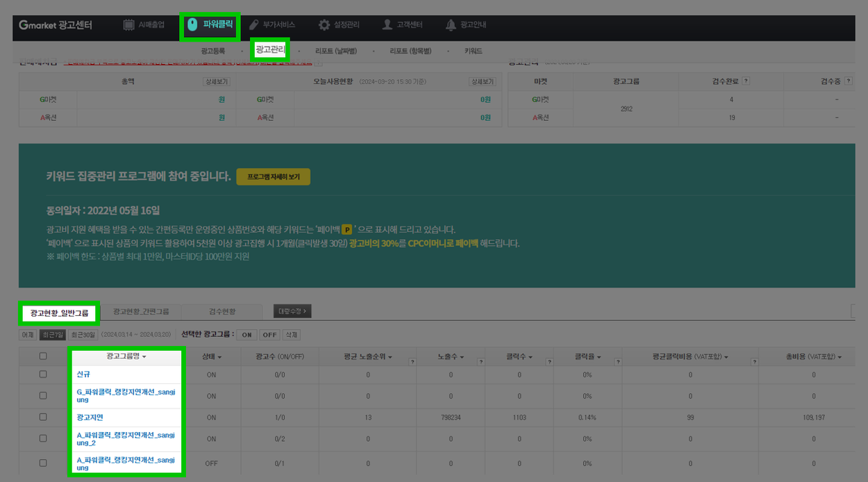Go to 리포트 (날짜별)
The height and width of the screenshot is (482, 868).
tap(335, 51)
